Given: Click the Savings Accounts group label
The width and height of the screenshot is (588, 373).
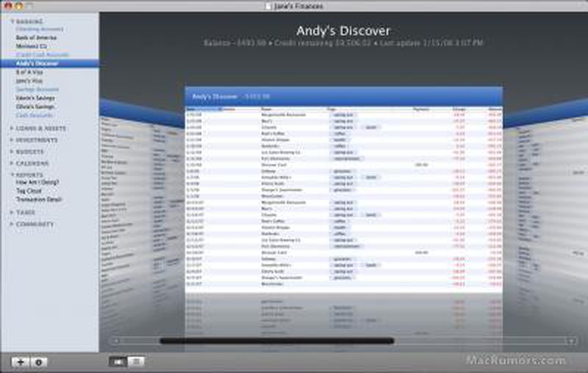Looking at the screenshot, I should click(37, 89).
